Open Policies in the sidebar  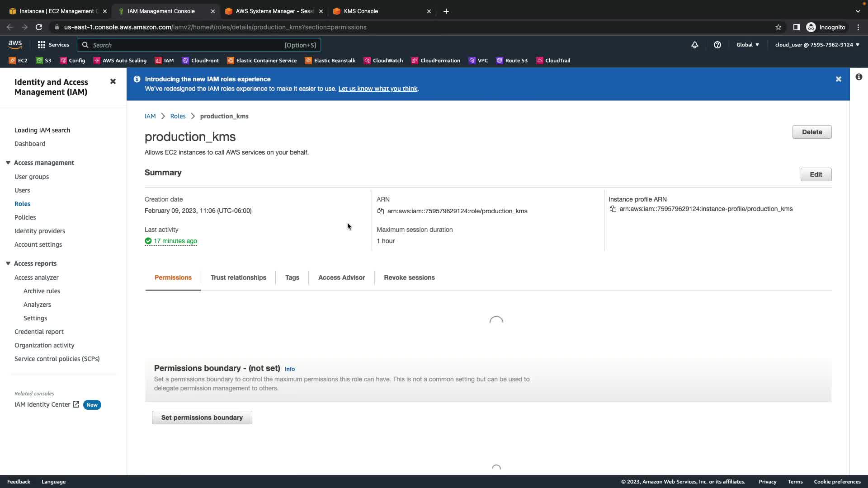[x=25, y=217]
